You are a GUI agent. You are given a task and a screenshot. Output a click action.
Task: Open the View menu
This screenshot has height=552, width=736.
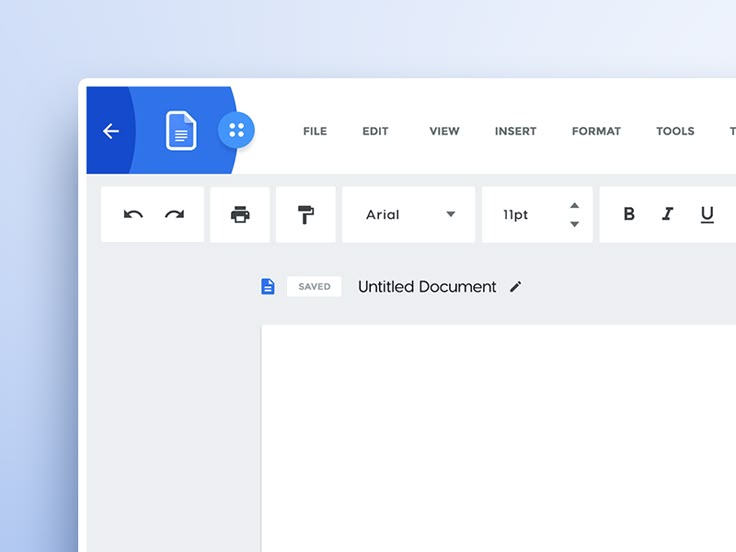coord(444,131)
